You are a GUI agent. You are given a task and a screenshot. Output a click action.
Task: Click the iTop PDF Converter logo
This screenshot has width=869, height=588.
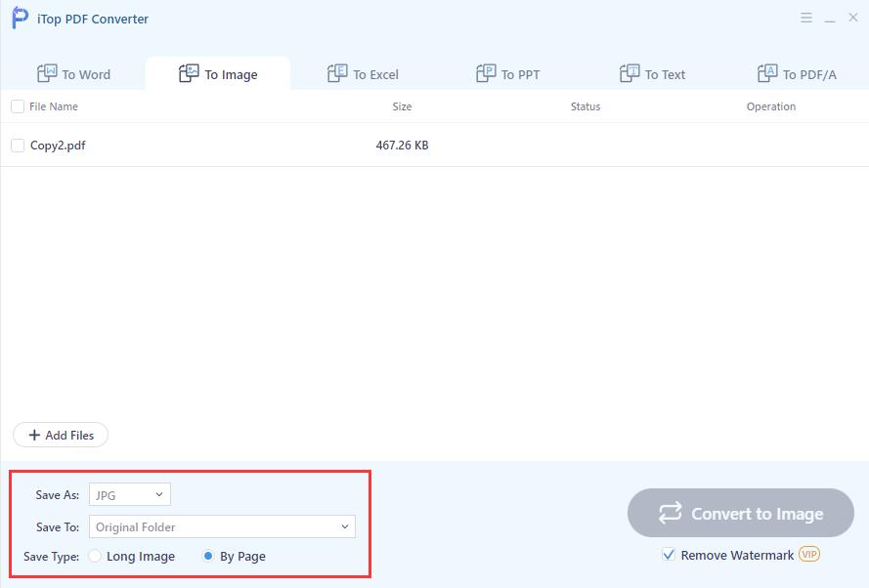click(x=20, y=19)
